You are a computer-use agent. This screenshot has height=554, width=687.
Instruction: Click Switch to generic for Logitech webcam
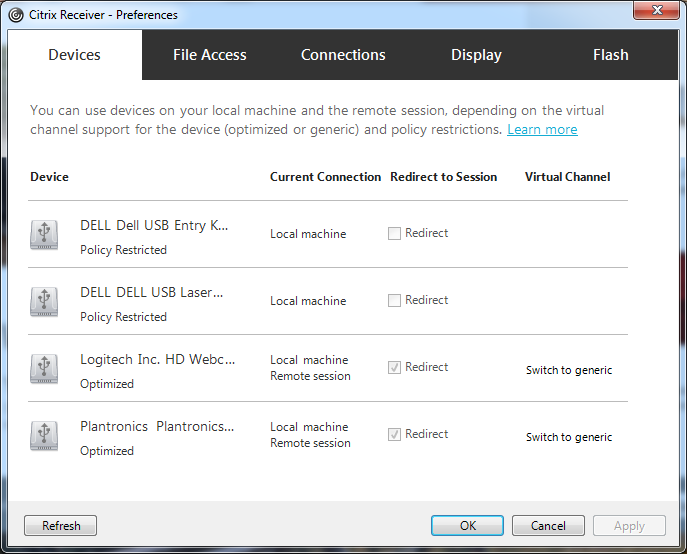[x=569, y=370]
